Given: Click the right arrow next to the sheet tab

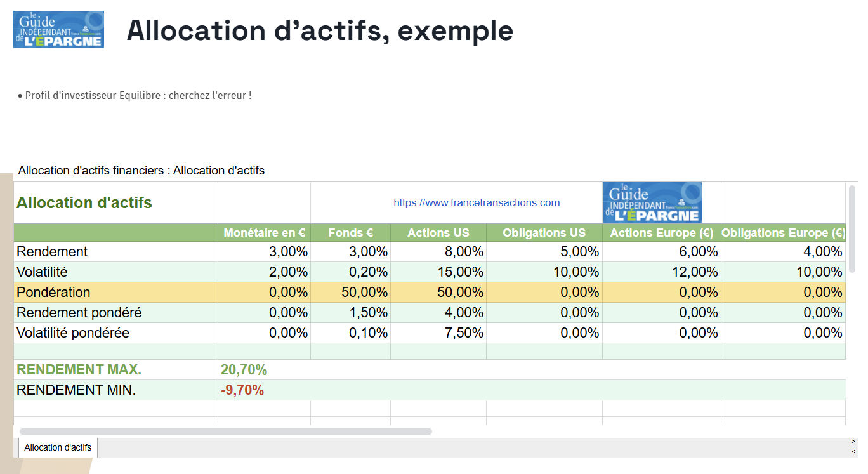Looking at the screenshot, I should click(853, 440).
